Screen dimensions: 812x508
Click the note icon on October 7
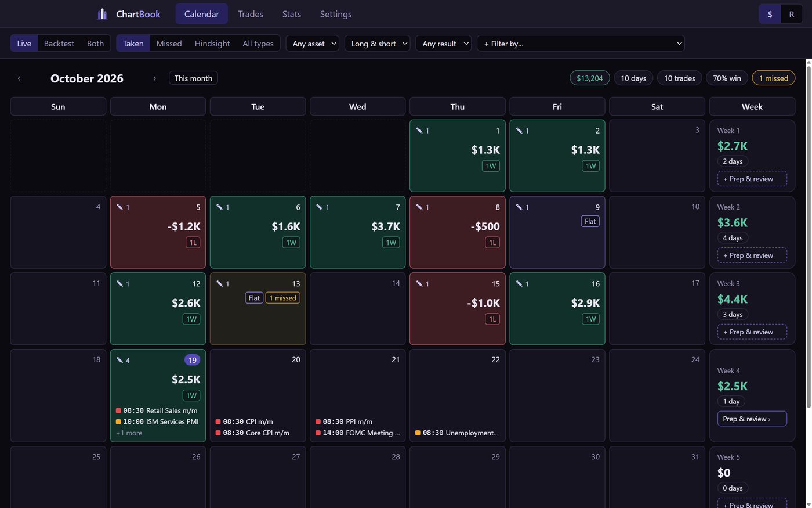tap(320, 207)
